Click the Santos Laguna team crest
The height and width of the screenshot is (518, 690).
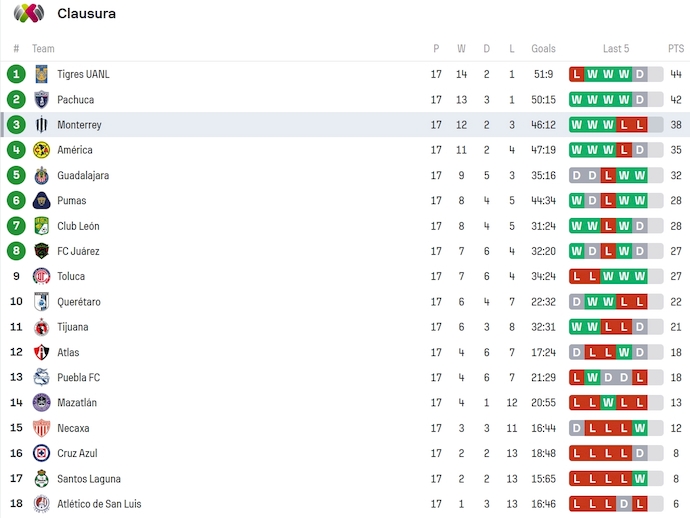tap(41, 478)
